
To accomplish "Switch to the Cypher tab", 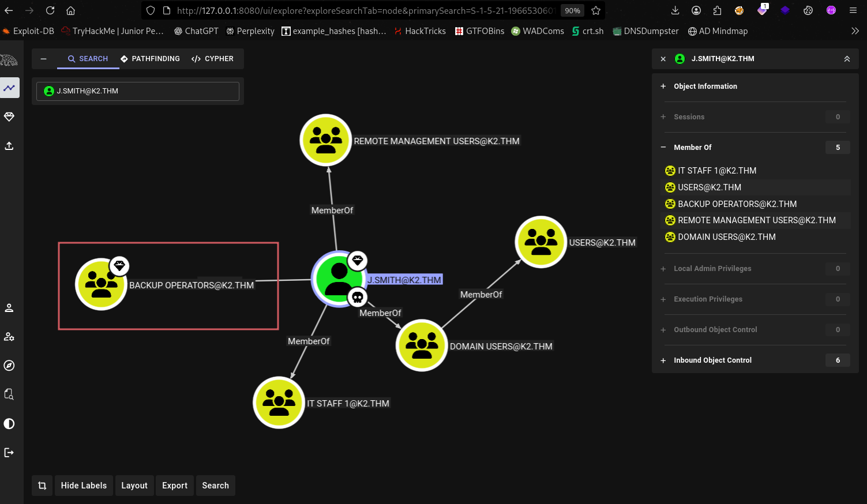I will tap(212, 59).
